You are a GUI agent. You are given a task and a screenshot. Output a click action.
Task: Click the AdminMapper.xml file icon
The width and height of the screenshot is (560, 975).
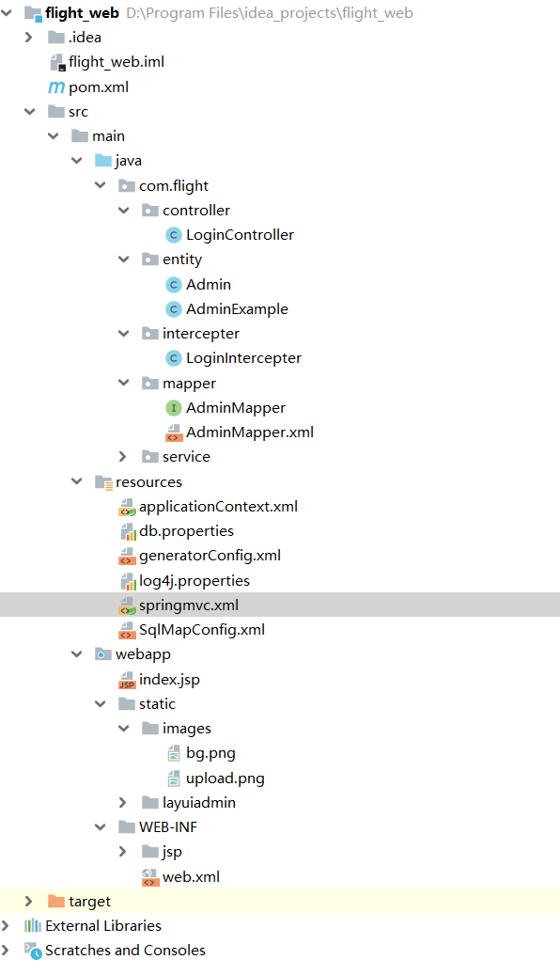[174, 432]
